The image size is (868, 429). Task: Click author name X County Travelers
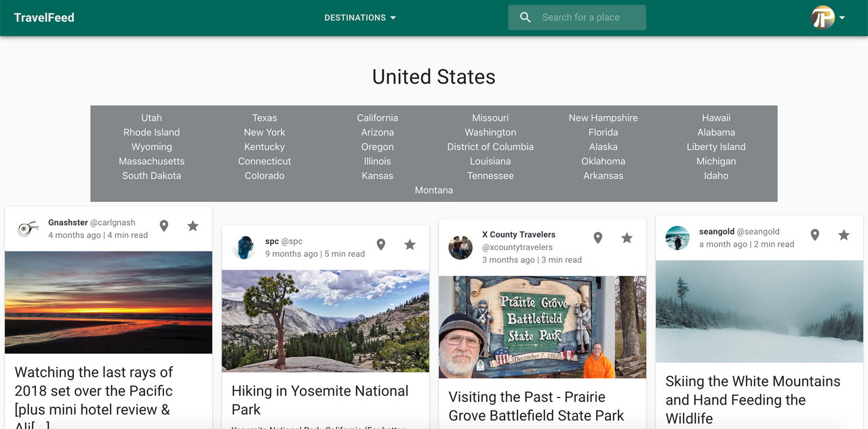(519, 234)
